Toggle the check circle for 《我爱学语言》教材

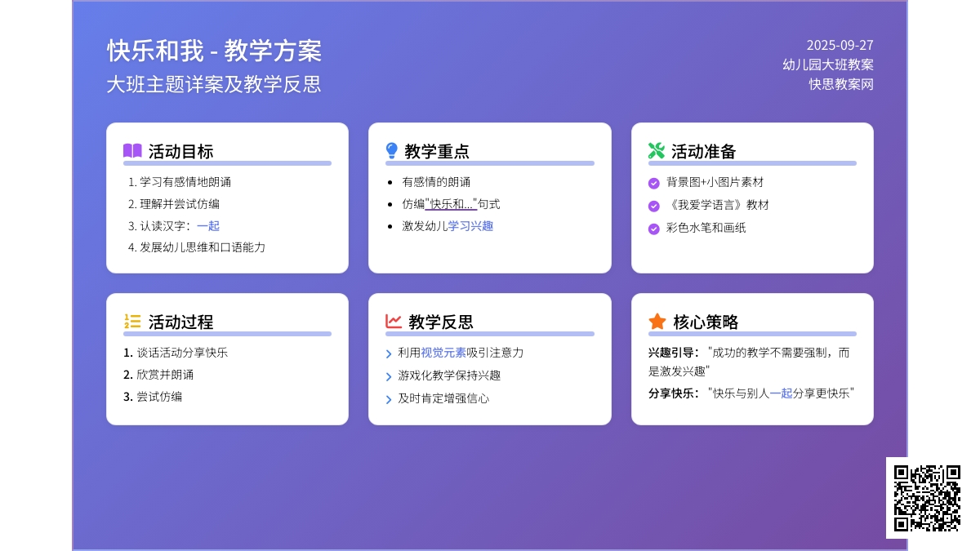(x=653, y=206)
